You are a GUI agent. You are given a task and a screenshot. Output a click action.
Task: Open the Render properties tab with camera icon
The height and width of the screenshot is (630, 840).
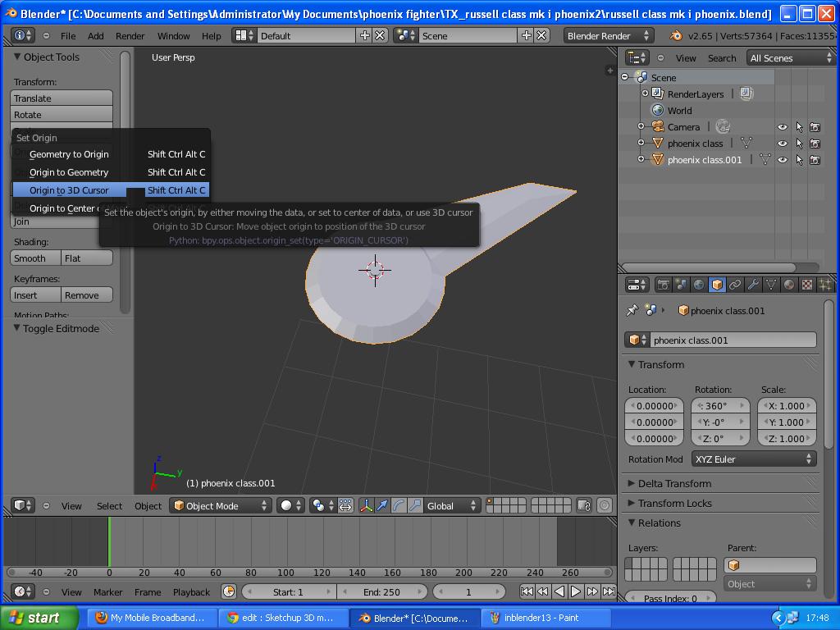click(663, 284)
